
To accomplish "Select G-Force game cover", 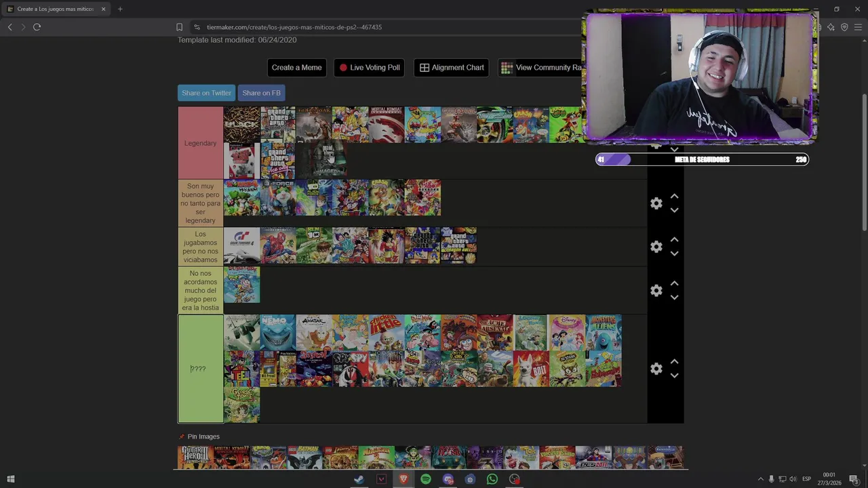I will 278,197.
